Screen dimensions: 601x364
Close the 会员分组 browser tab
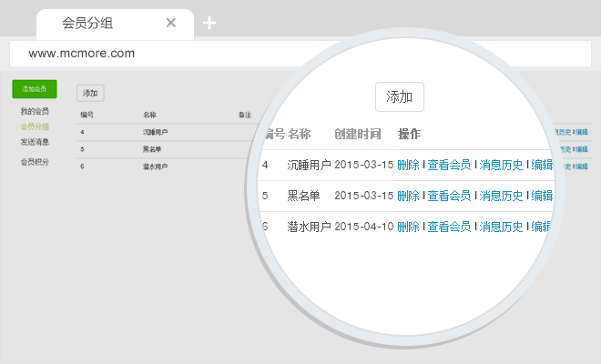coord(171,23)
